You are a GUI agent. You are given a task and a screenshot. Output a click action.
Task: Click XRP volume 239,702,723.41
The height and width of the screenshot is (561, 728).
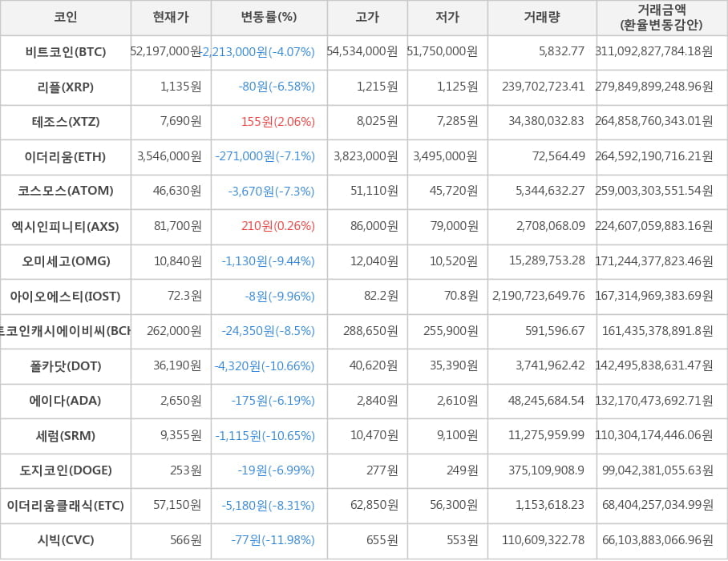(x=544, y=87)
